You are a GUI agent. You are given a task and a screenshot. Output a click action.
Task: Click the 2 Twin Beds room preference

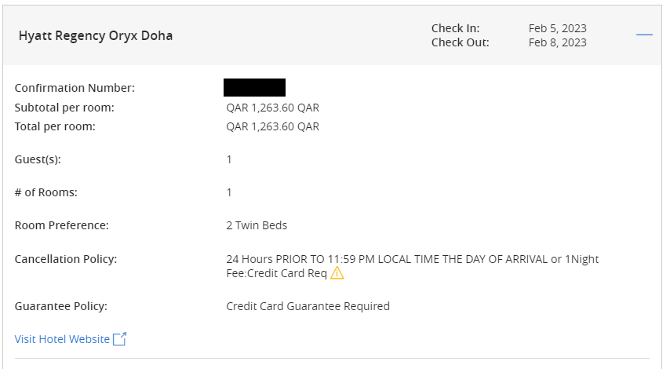coord(257,225)
